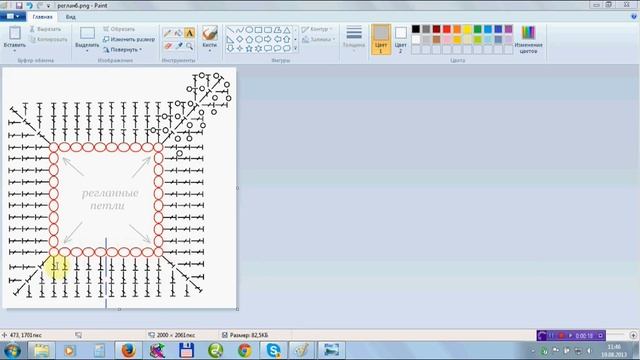Click Save icon in quick access toolbar
Image resolution: width=640 pixels, height=360 pixels.
click(x=19, y=6)
